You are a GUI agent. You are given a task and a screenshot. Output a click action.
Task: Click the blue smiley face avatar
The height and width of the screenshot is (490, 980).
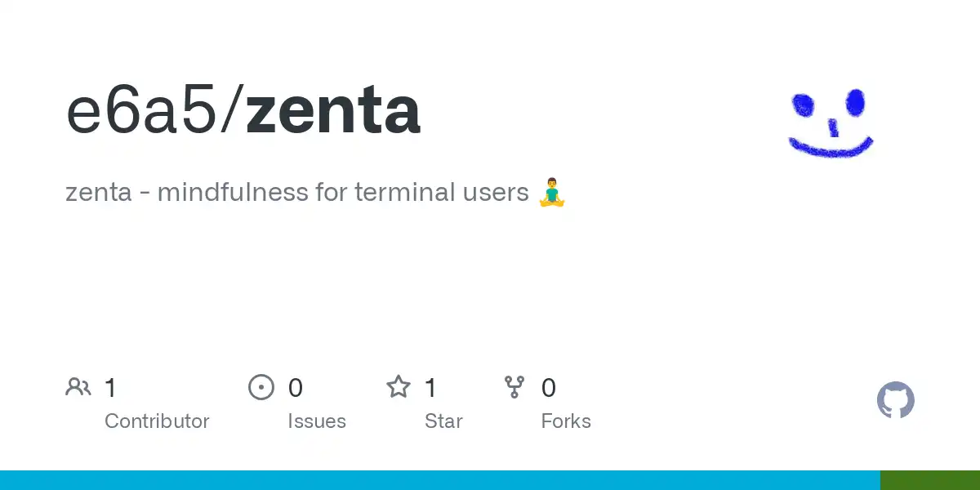tap(831, 122)
